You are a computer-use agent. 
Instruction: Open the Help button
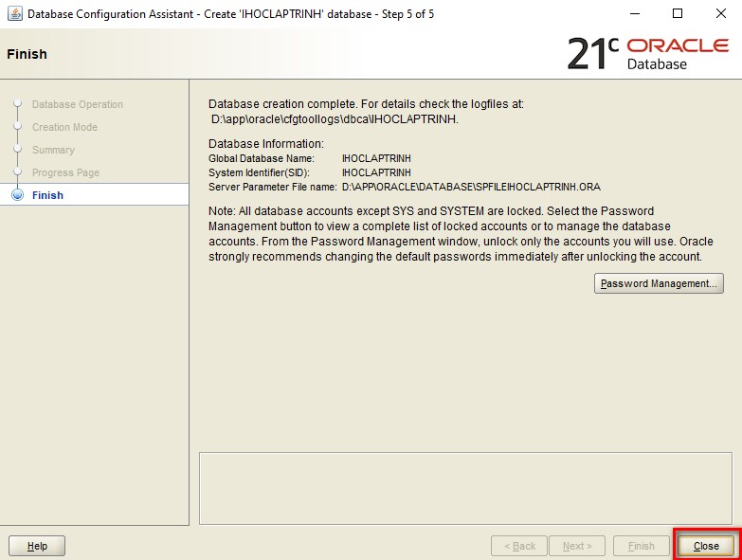point(37,546)
